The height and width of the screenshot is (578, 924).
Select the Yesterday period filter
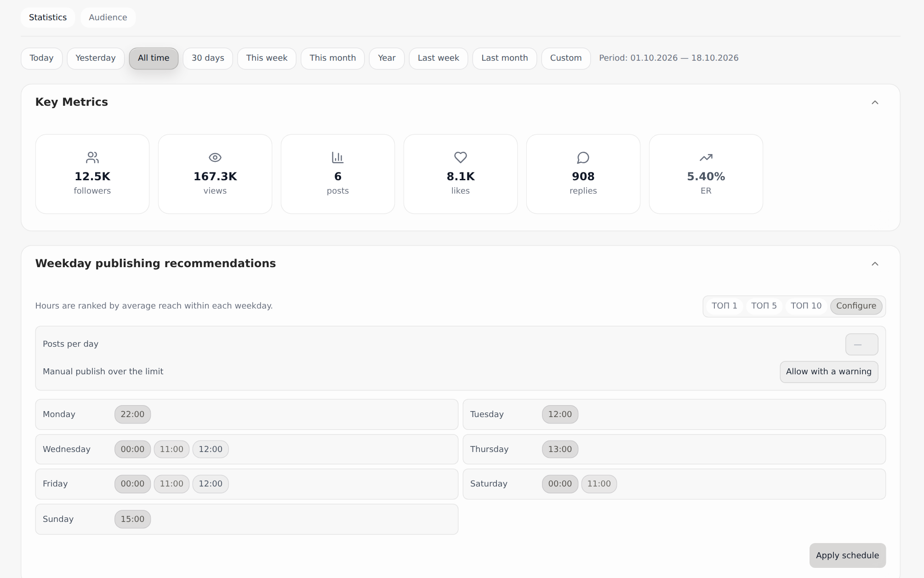[x=96, y=58]
